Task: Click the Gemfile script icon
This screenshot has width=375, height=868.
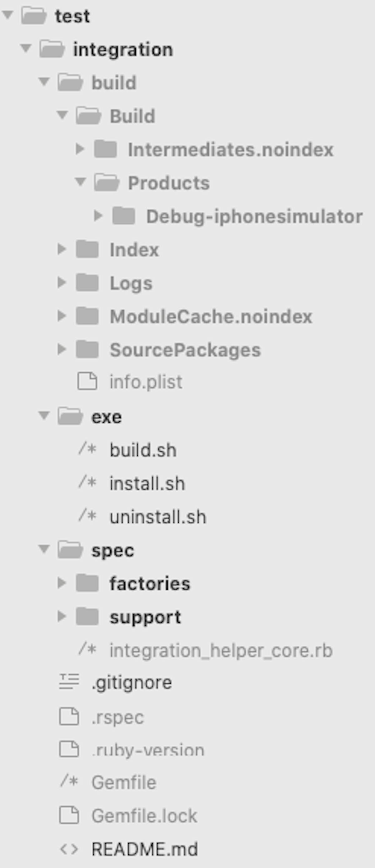Action: pos(69,781)
